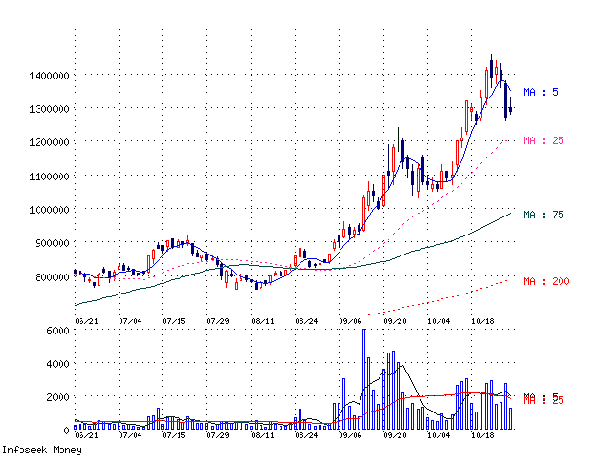Click the blue MA : 5 price legend
This screenshot has width=600, height=470.
(541, 92)
